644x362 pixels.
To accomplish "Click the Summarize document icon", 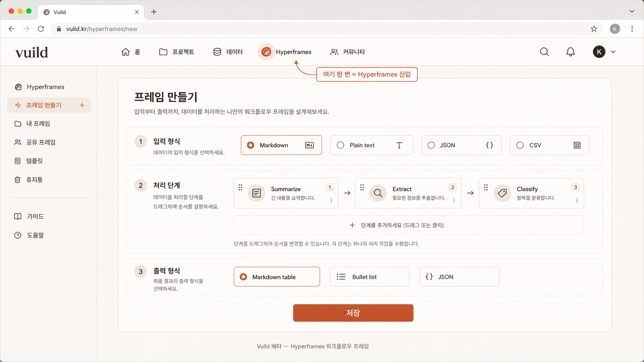I will click(257, 193).
